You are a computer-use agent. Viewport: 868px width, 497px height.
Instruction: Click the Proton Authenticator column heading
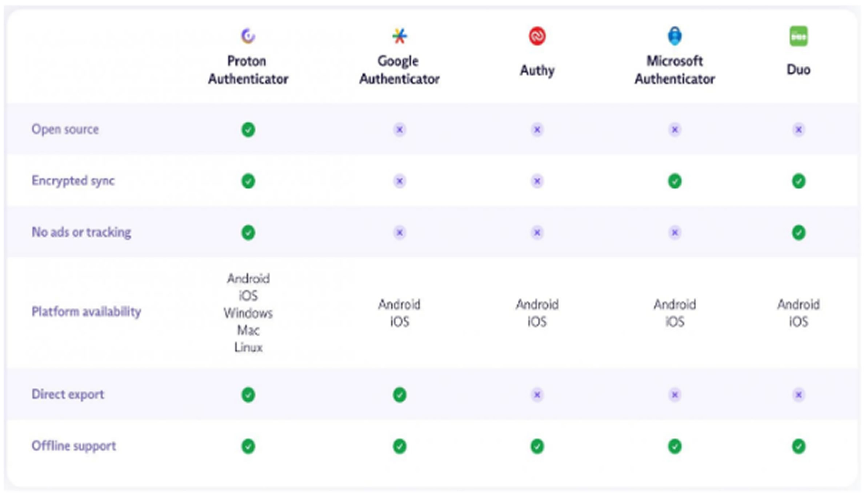pos(248,70)
